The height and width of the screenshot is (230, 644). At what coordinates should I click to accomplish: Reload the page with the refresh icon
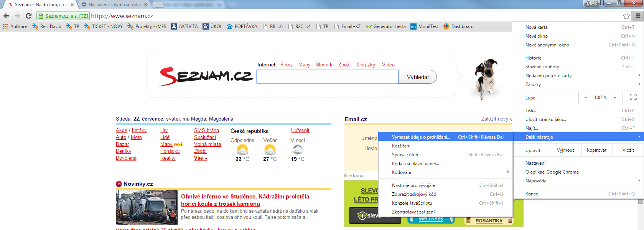point(28,16)
